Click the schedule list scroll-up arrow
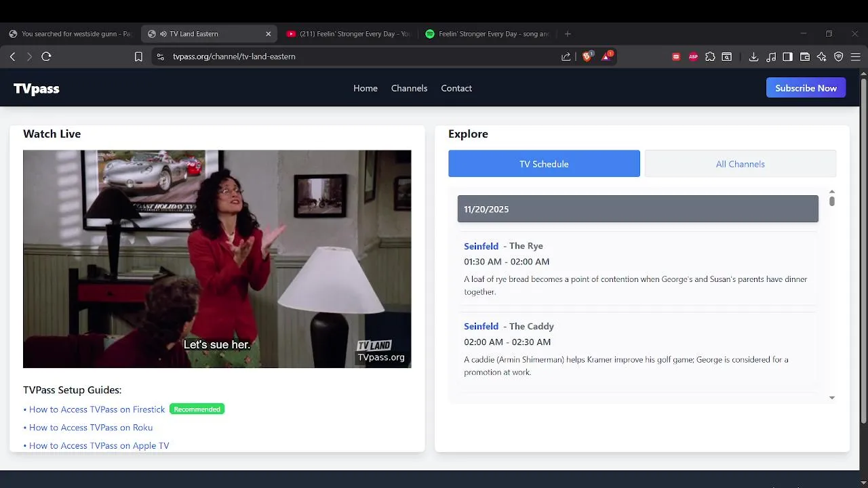 click(x=832, y=192)
